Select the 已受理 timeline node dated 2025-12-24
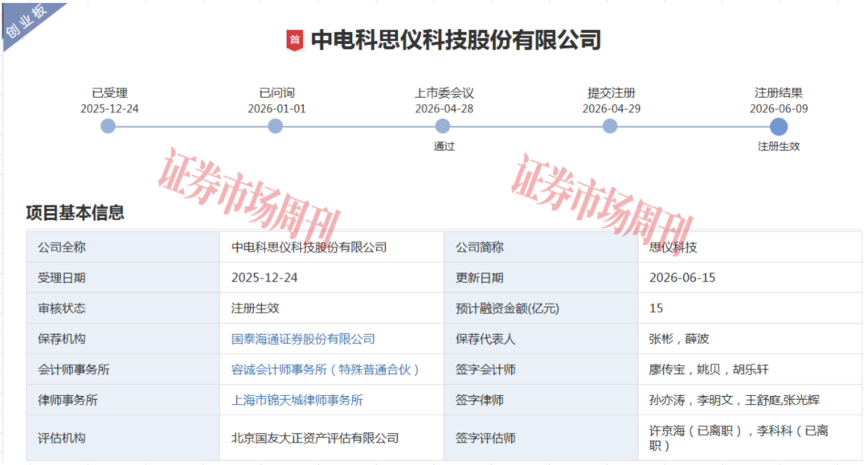This screenshot has height=465, width=868. tap(108, 126)
